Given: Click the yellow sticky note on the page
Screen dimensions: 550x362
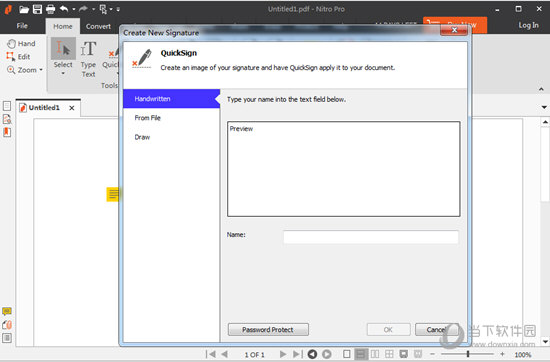Looking at the screenshot, I should pyautogui.click(x=113, y=194).
